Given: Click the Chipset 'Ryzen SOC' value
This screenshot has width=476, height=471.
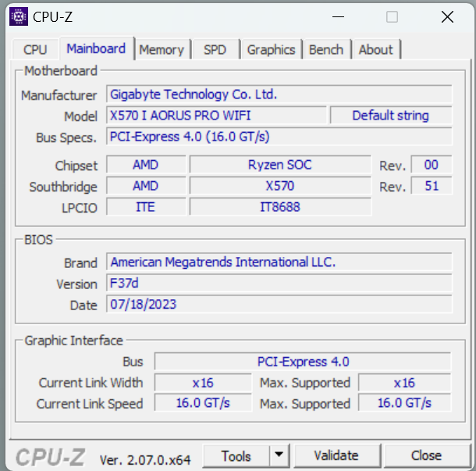Looking at the screenshot, I should tap(280, 165).
